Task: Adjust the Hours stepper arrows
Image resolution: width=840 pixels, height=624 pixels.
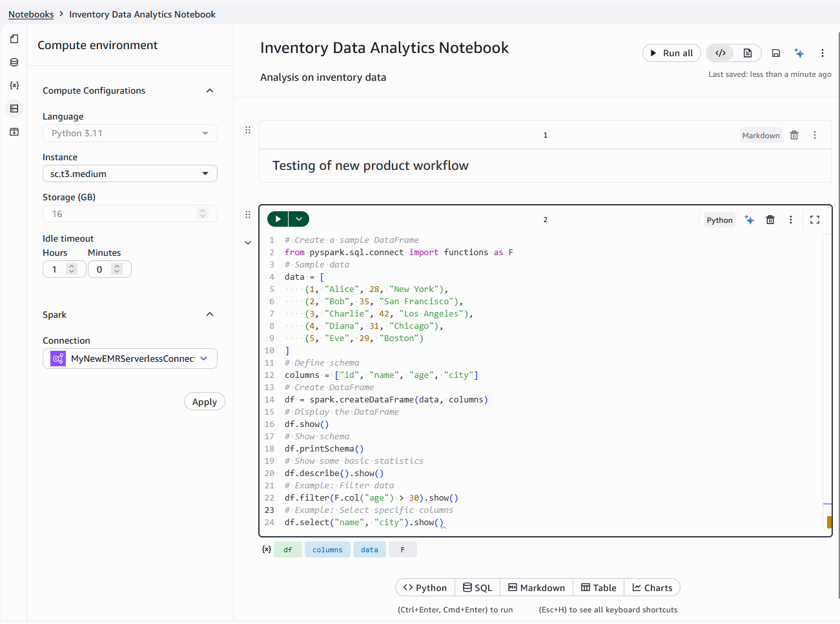Action: (72, 269)
